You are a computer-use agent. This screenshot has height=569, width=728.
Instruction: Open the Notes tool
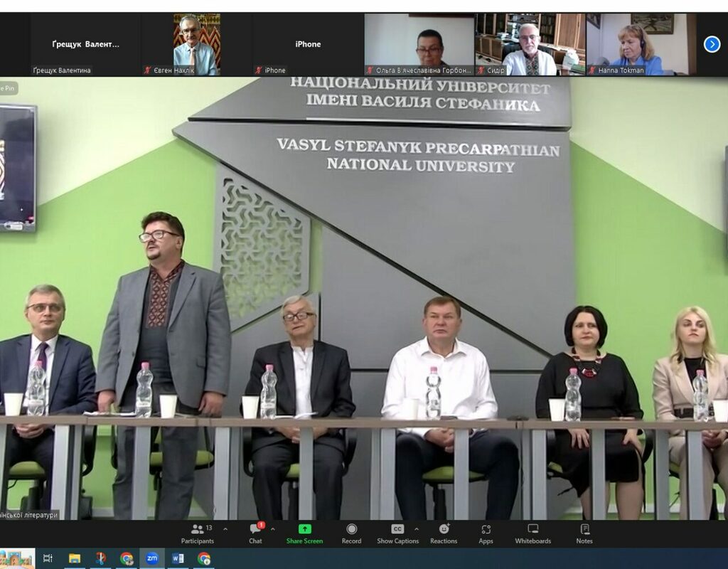pos(584,533)
